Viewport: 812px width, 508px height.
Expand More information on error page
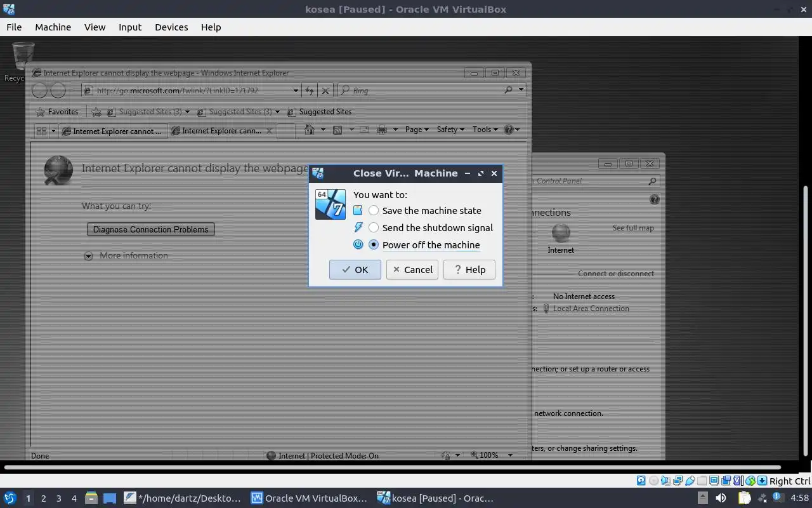click(x=126, y=256)
